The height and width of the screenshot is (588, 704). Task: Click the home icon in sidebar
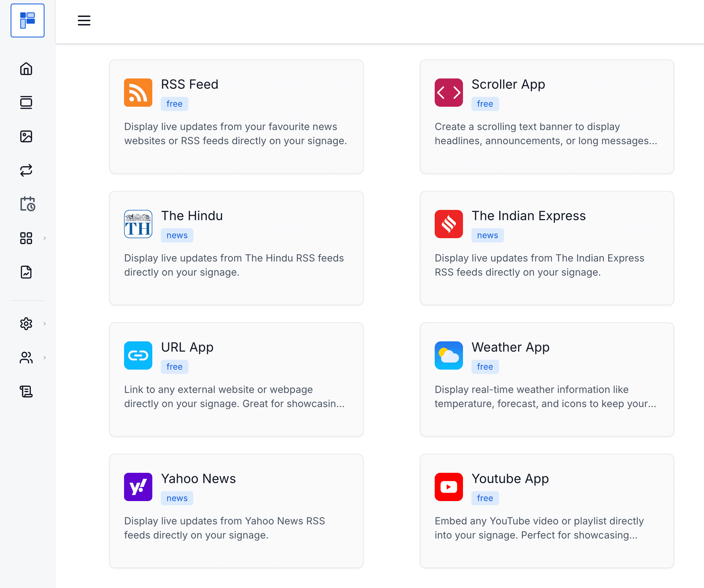26,69
